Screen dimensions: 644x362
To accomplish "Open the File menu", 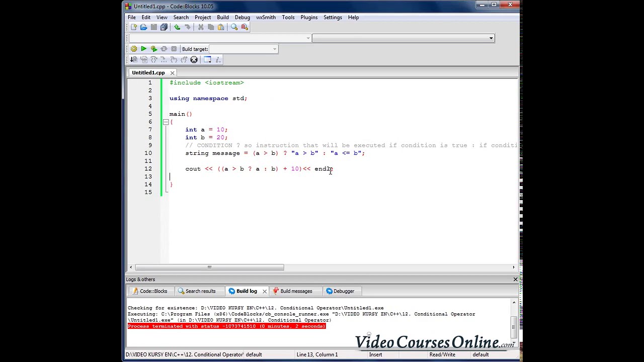I will tap(131, 17).
